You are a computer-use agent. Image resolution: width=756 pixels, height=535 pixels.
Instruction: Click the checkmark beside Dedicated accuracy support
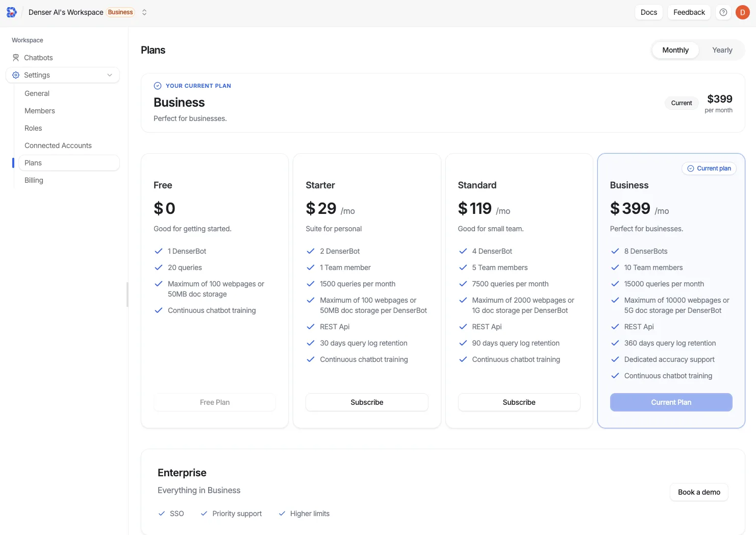pyautogui.click(x=615, y=359)
